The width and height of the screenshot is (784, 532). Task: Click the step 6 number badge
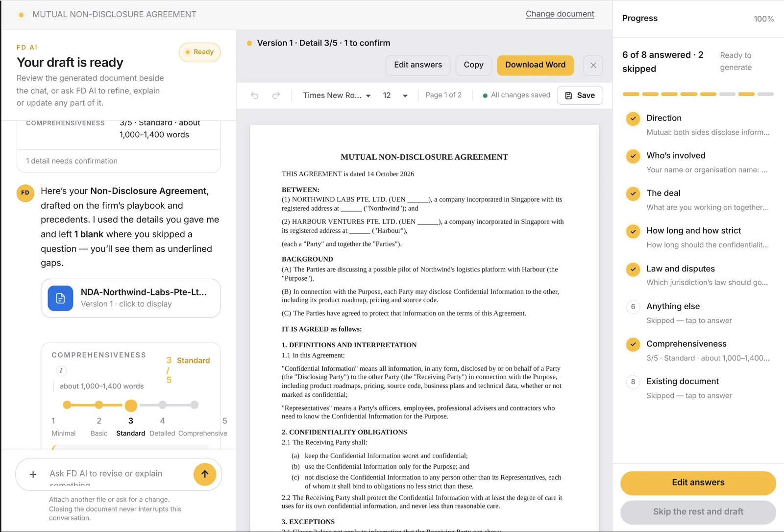(633, 307)
